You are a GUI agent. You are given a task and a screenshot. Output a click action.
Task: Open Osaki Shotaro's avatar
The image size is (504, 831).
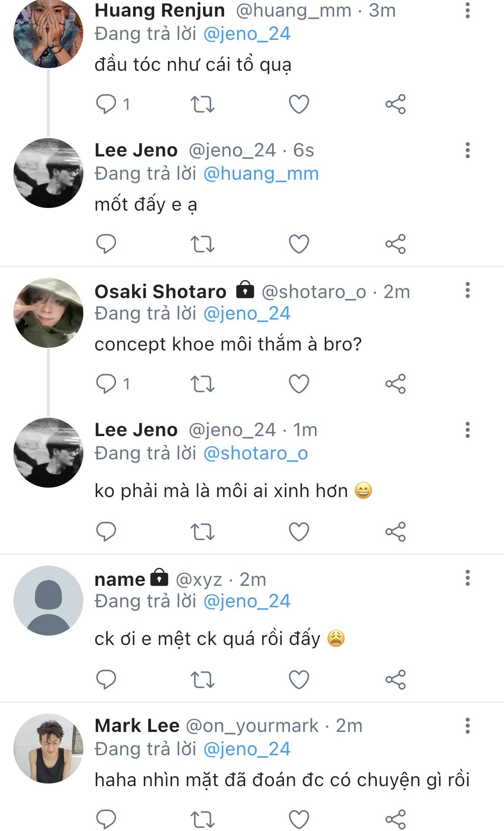point(48,313)
